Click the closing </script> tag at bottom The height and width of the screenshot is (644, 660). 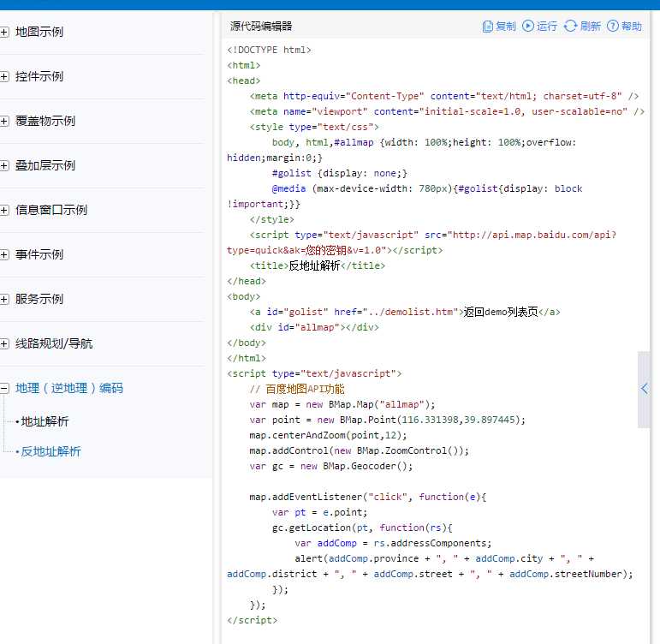253,620
